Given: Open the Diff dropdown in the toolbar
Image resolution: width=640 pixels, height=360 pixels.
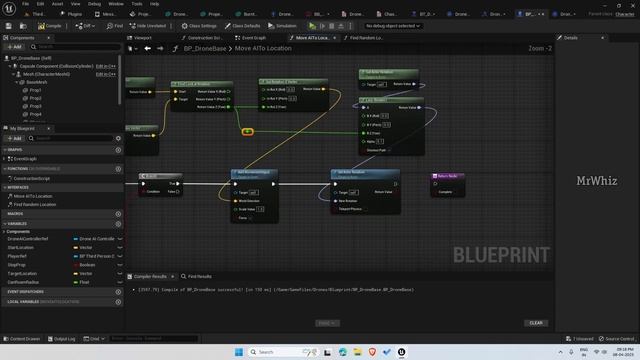Looking at the screenshot, I should pyautogui.click(x=85, y=26).
